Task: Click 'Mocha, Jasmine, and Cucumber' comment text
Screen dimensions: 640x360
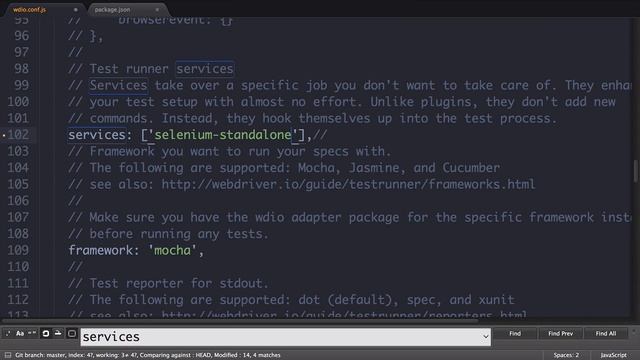Action: click(399, 168)
